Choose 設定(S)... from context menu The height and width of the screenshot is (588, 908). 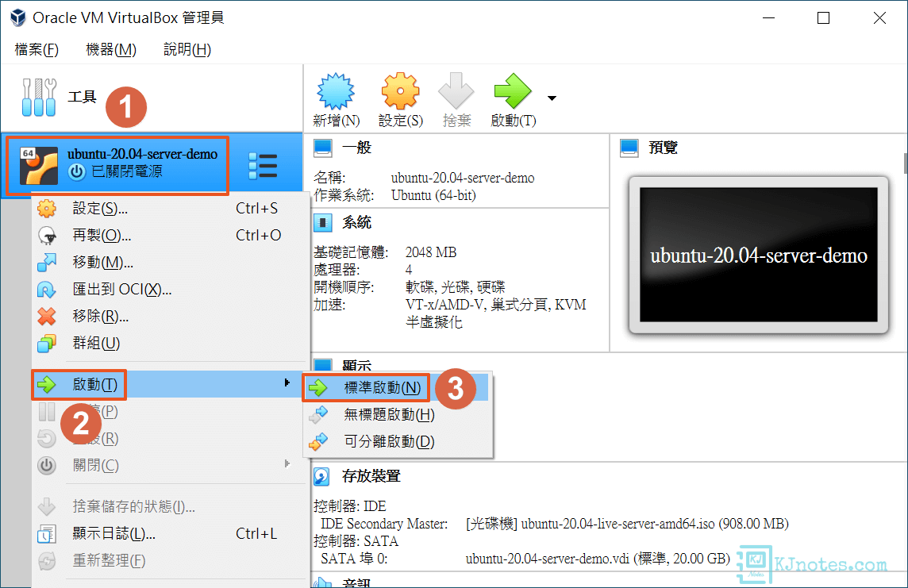coord(171,209)
